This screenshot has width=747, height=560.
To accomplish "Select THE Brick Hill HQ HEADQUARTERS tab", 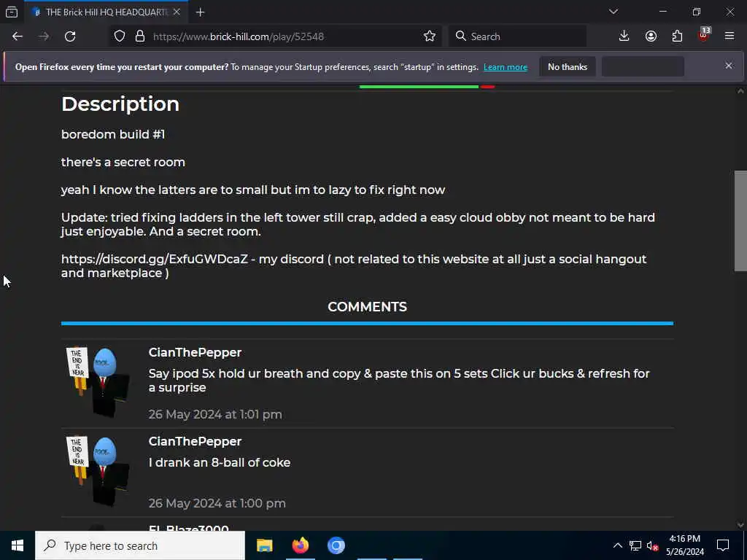I will pos(107,12).
